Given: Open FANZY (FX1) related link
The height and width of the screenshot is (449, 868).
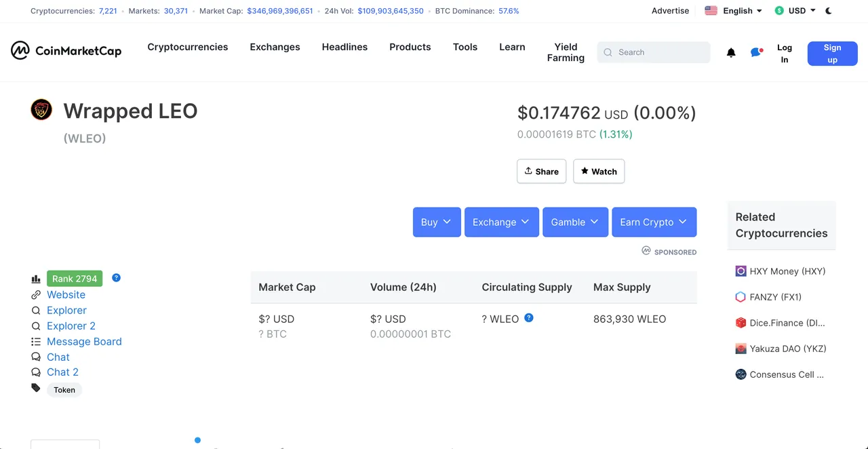Looking at the screenshot, I should 776,297.
